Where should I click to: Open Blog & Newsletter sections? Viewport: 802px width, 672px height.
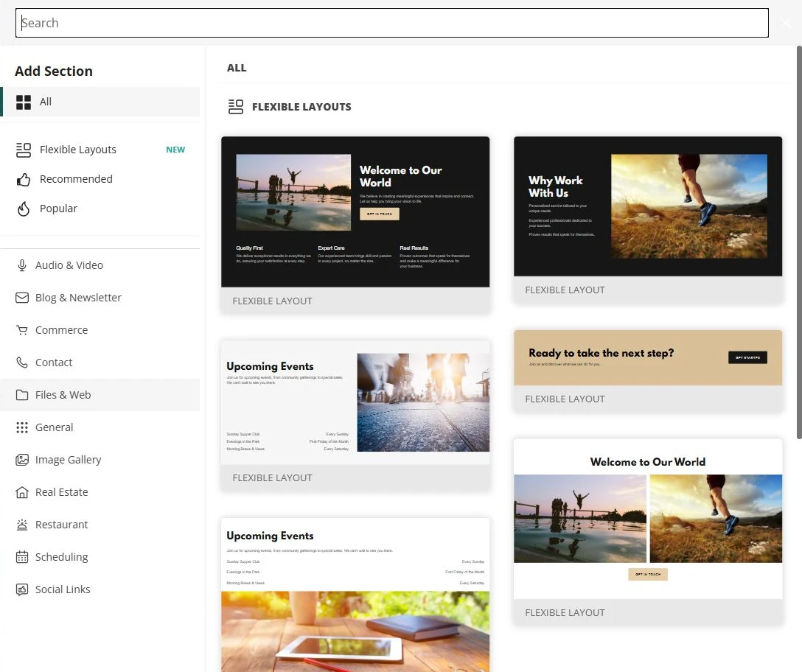[100, 298]
